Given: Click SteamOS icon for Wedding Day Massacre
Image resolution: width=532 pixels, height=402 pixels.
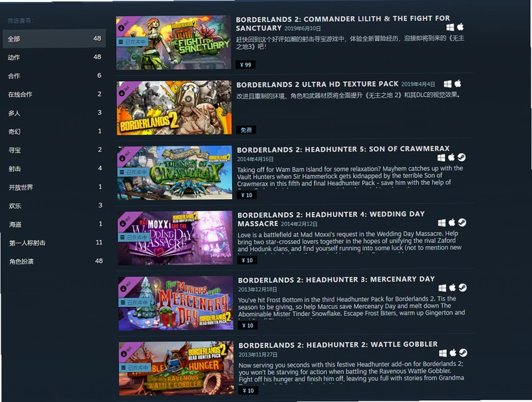Looking at the screenshot, I should tap(462, 222).
